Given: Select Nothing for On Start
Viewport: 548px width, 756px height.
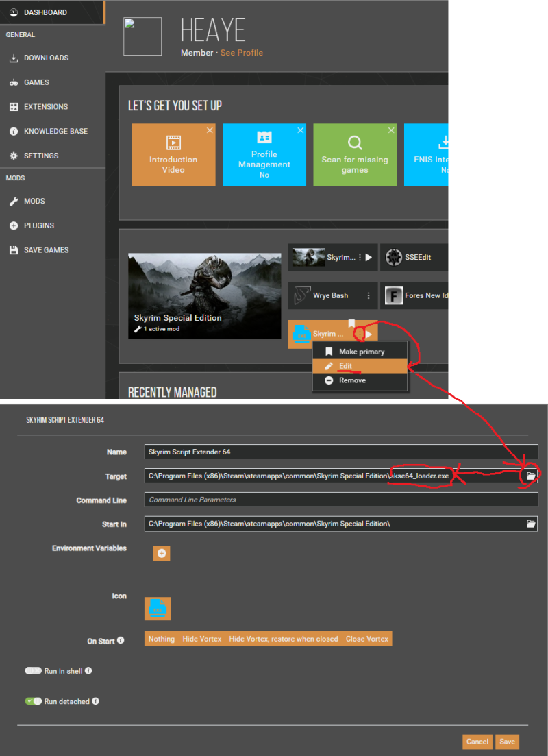Looking at the screenshot, I should 162,639.
